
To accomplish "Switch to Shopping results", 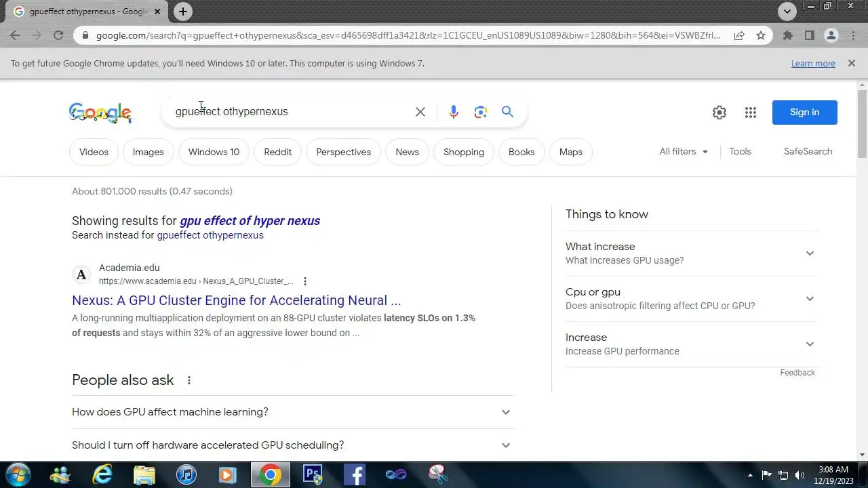I will pyautogui.click(x=463, y=152).
